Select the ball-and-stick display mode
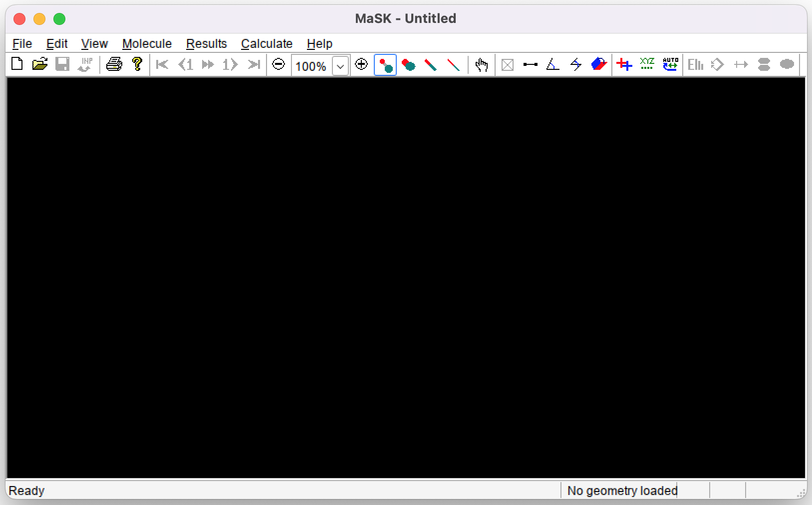Screen dimensions: 812x505 [x=385, y=64]
